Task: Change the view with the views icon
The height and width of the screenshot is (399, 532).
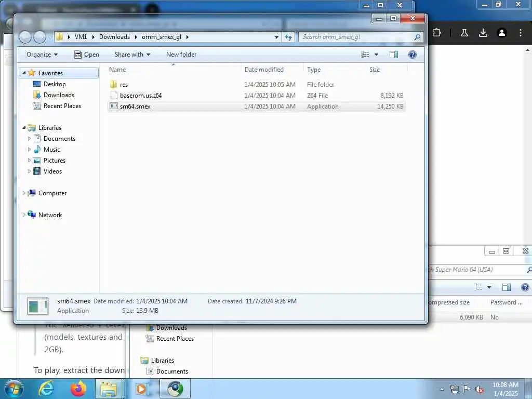Action: [x=365, y=55]
